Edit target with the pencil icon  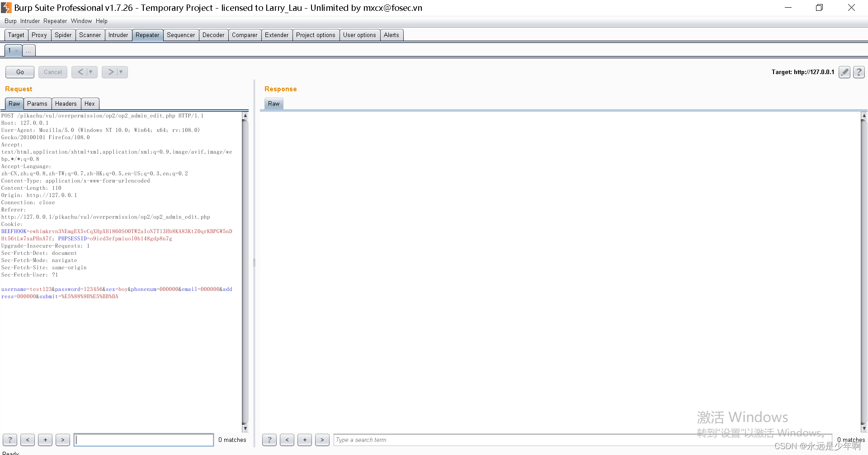click(x=844, y=72)
